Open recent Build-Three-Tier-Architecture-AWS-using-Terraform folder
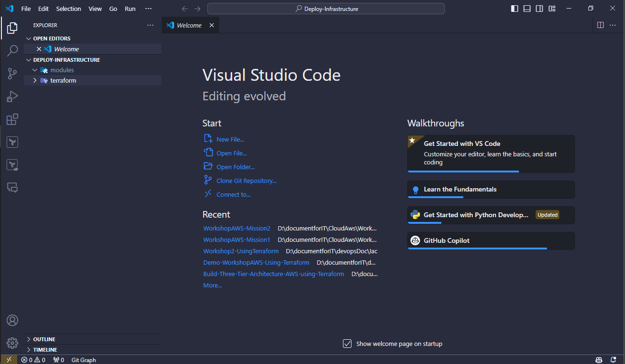 pos(273,274)
